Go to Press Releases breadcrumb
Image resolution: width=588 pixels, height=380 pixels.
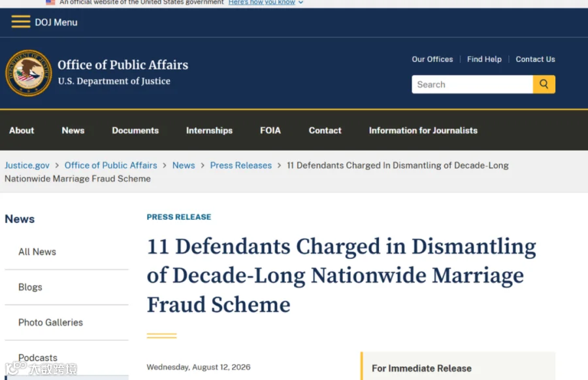[x=240, y=165]
